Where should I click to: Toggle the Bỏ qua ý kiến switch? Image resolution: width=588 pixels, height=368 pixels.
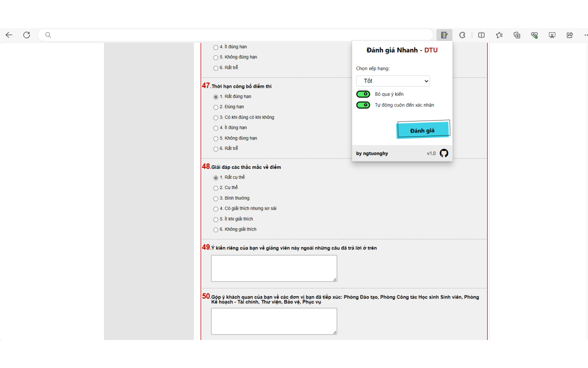[x=363, y=94]
